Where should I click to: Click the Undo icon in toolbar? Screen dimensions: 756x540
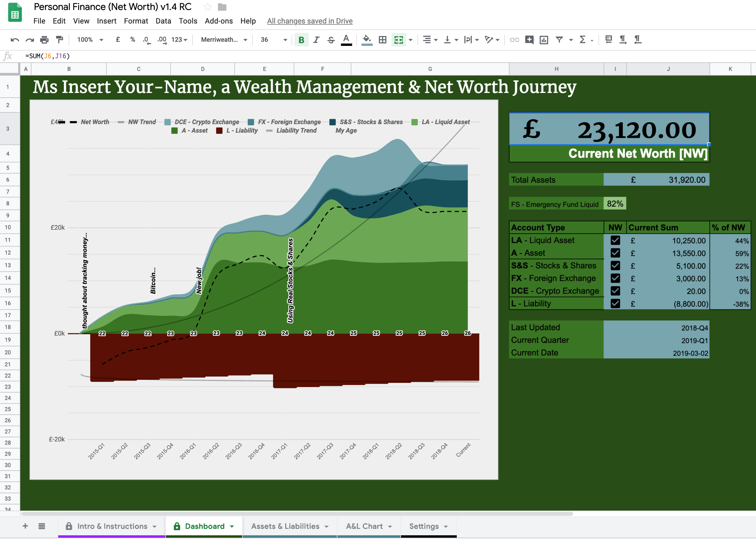pyautogui.click(x=15, y=40)
